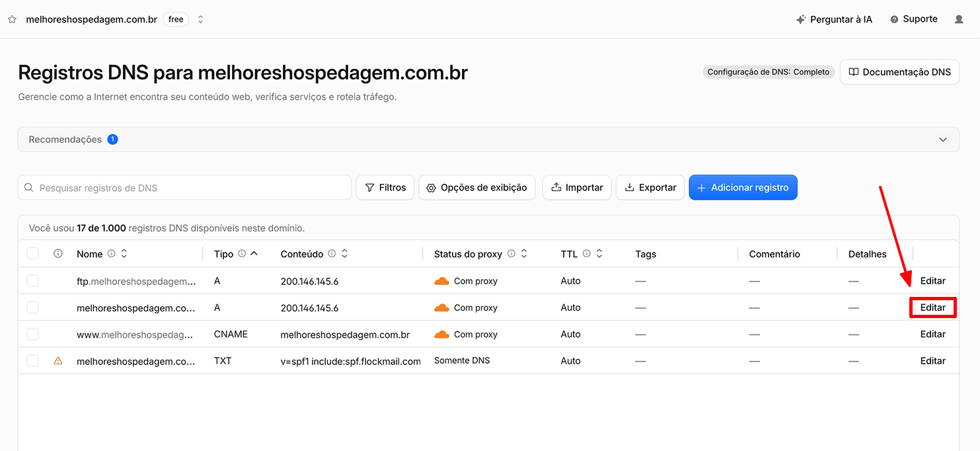Toggle Tipo column sort caret
This screenshot has width=980, height=451.
click(254, 253)
